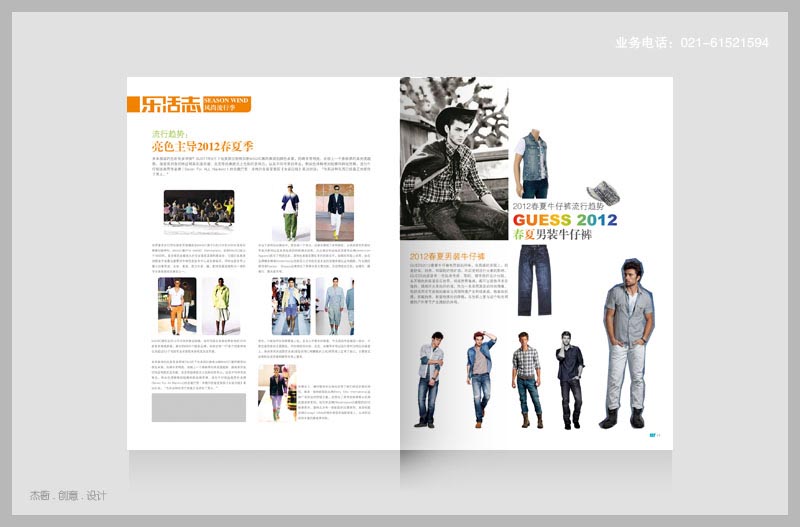Select the man with crossed arms in denim jacket

430,379
